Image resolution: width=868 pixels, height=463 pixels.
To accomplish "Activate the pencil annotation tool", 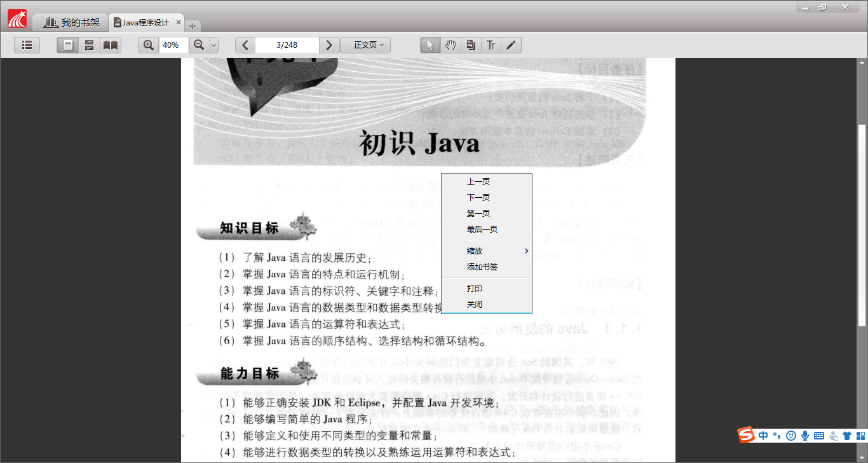I will (511, 45).
